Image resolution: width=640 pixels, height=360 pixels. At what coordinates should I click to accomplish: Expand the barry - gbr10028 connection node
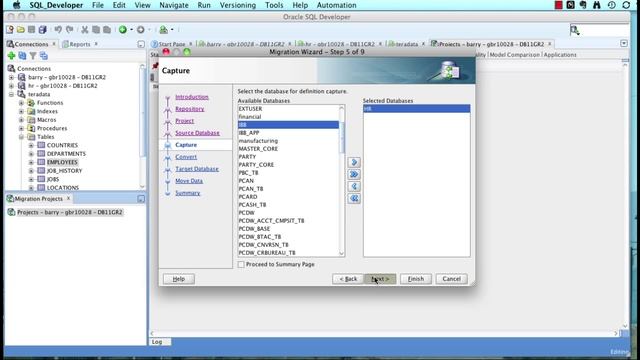click(x=11, y=77)
